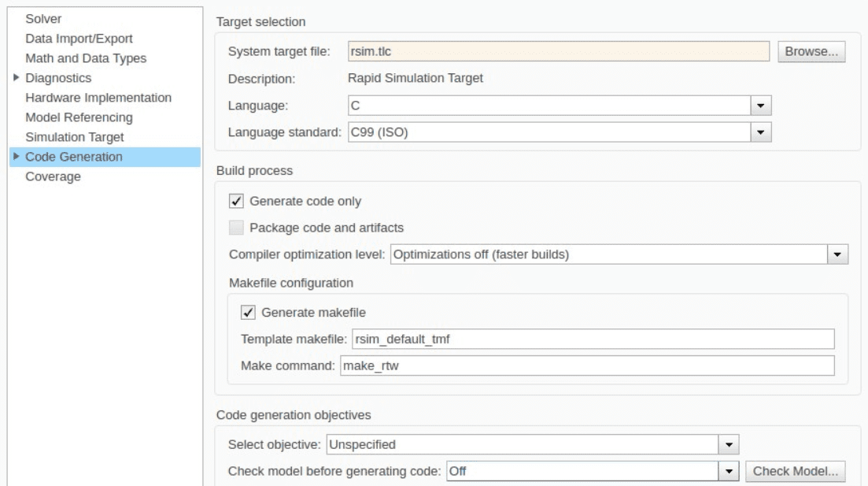Enable Package code and artifacts checkbox
The height and width of the screenshot is (486, 868).
click(x=235, y=228)
